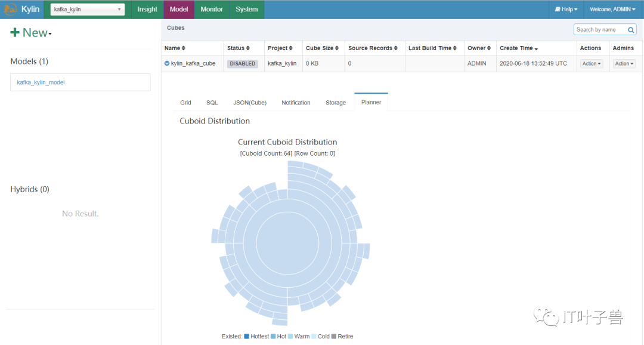Switch to the Planner tab

[x=371, y=102]
